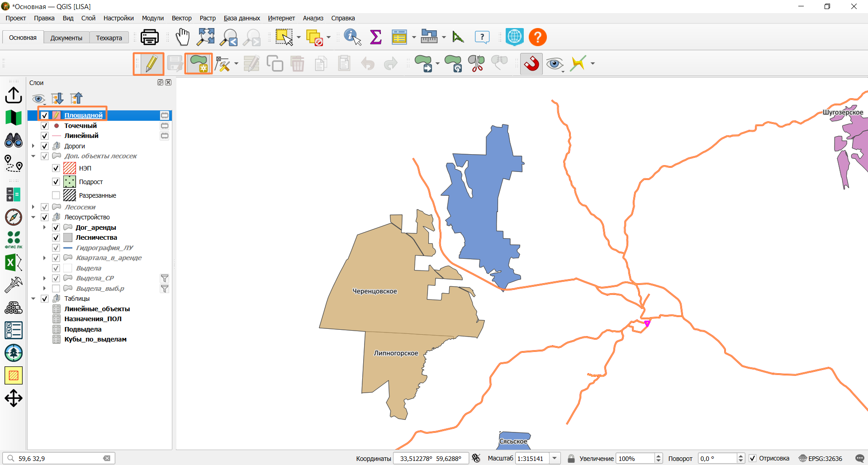Collapse the Лесоустройство group
The width and height of the screenshot is (868, 465).
tap(33, 217)
